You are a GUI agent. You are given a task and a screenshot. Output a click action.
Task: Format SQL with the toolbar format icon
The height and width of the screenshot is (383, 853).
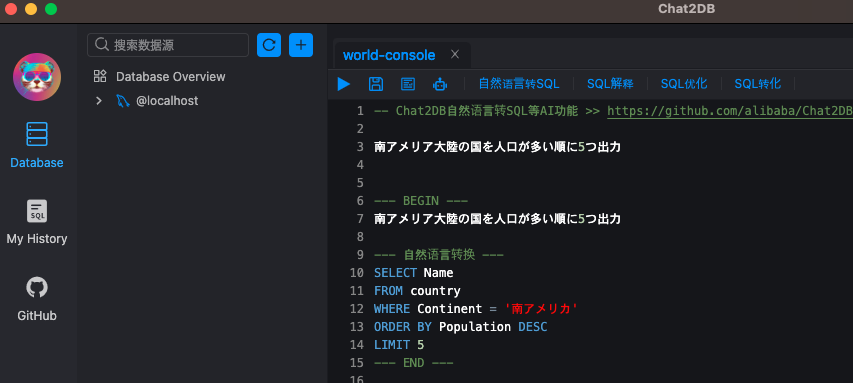[407, 84]
